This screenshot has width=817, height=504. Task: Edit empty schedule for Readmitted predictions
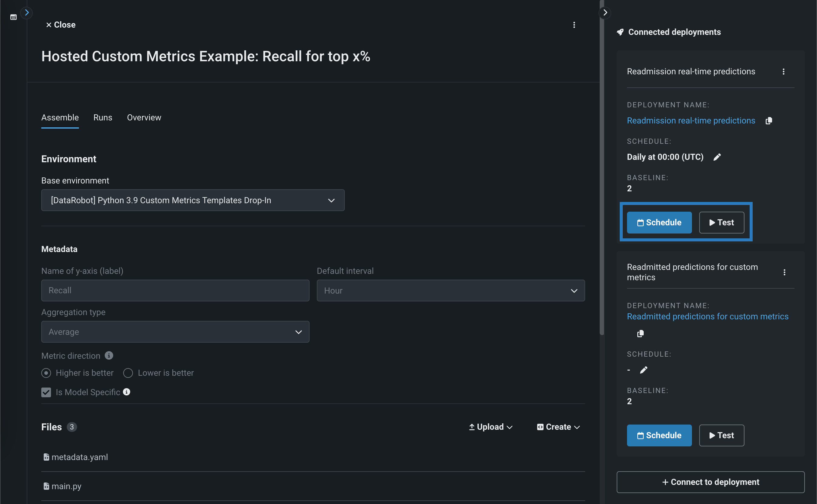pos(643,370)
